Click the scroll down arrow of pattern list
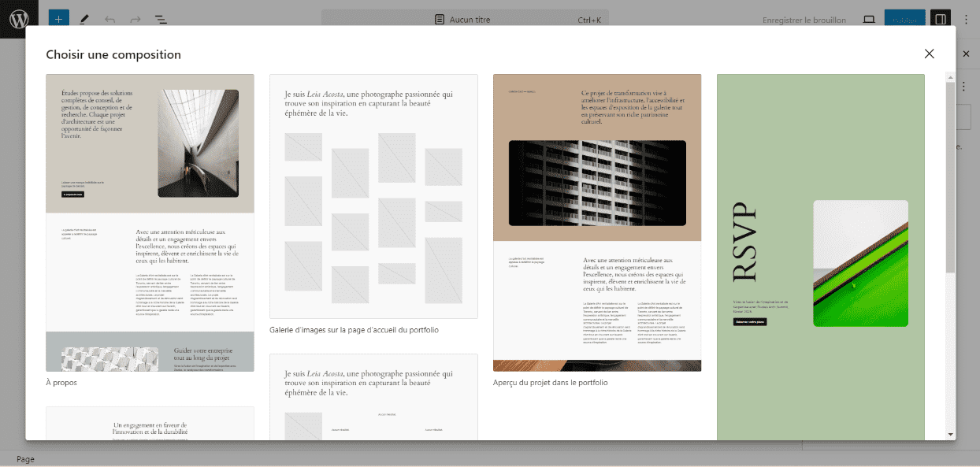 point(950,434)
